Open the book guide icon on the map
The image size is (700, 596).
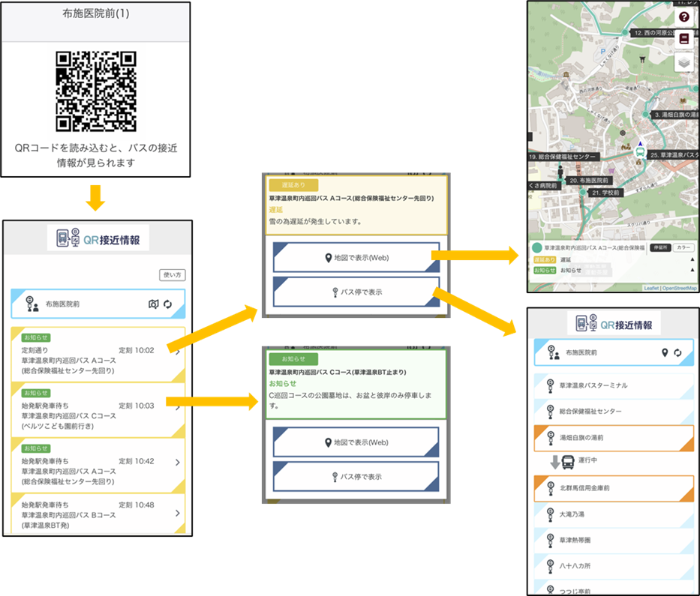683,39
